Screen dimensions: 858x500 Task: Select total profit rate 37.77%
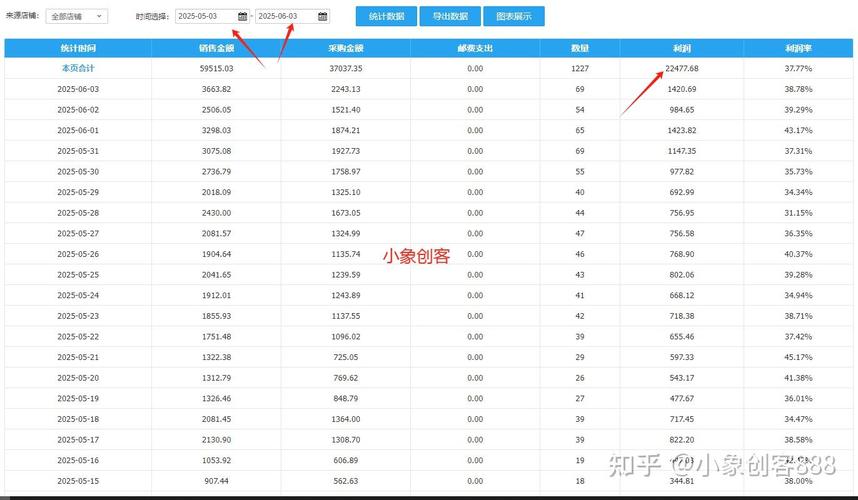point(798,68)
